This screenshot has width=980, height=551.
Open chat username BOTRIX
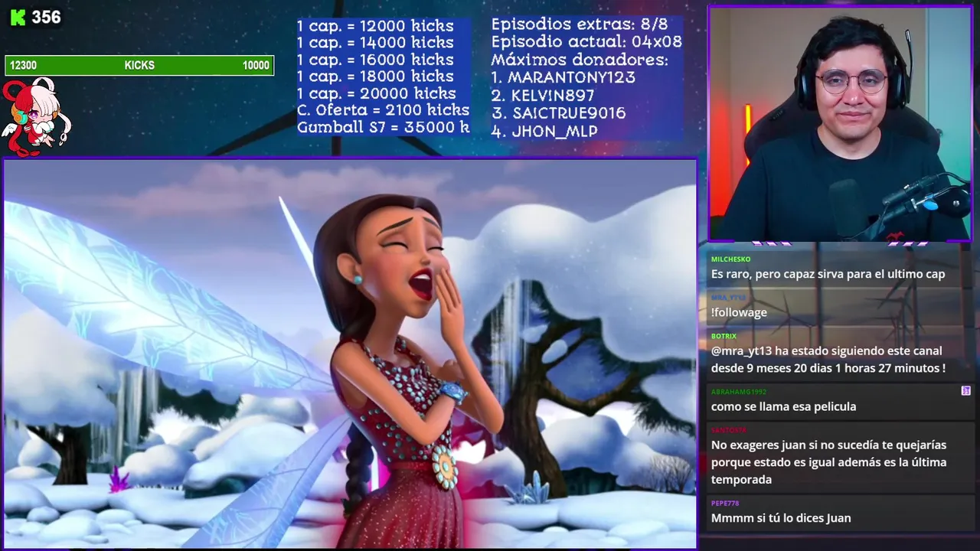(x=724, y=336)
